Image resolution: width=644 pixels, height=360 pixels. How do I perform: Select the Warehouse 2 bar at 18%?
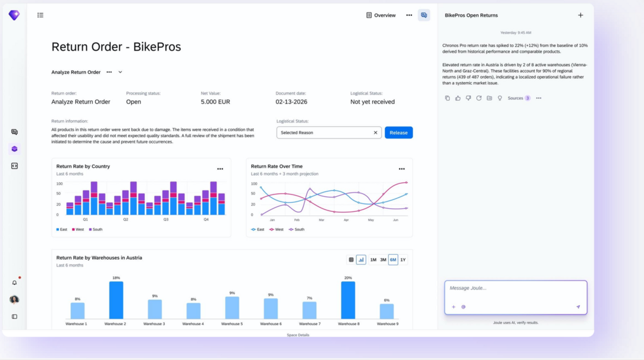pos(116,300)
